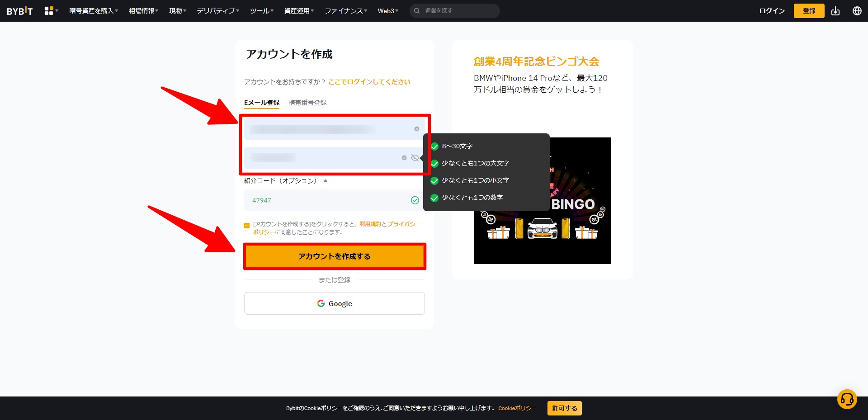Image resolution: width=868 pixels, height=420 pixels.
Task: Click the referral code green check icon
Action: click(x=415, y=200)
